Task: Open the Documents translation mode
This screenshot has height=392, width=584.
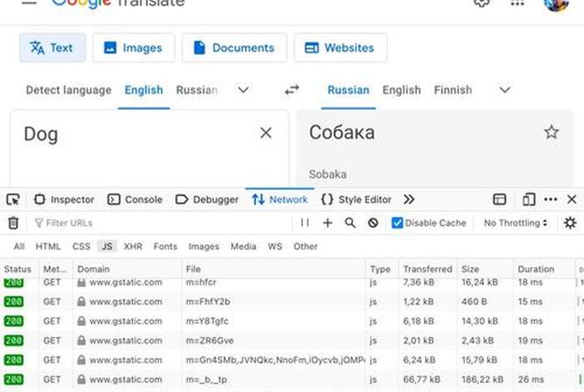Action: [x=234, y=48]
